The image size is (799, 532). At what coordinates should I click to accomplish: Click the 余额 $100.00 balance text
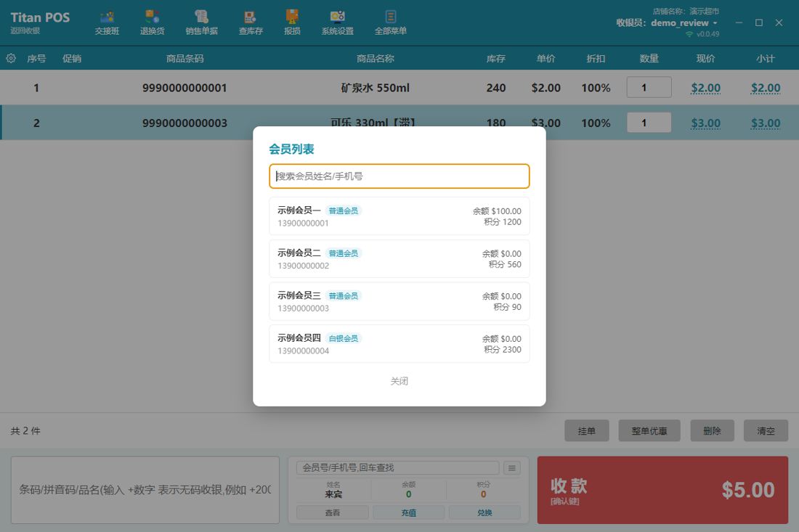(497, 210)
